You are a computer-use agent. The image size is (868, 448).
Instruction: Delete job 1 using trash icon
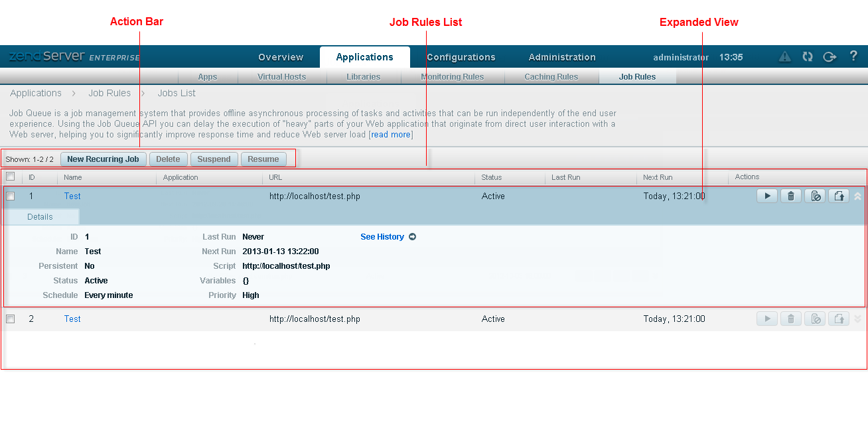pyautogui.click(x=790, y=196)
